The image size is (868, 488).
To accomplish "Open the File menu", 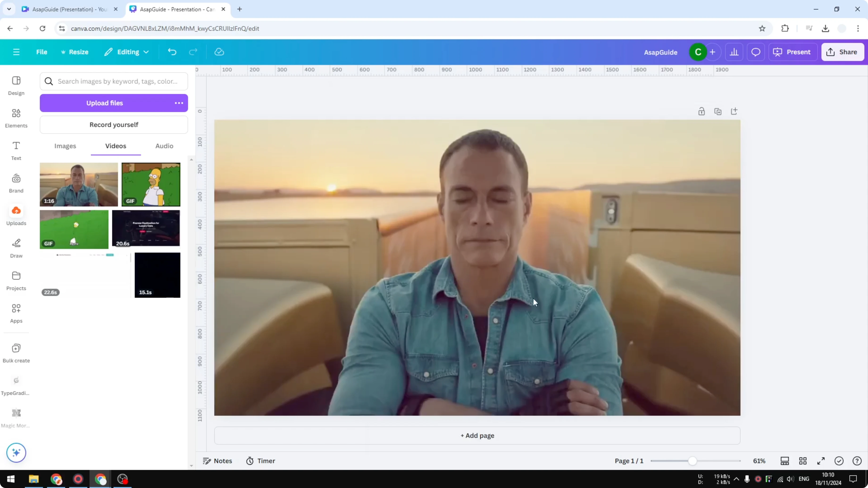I will (x=42, y=52).
